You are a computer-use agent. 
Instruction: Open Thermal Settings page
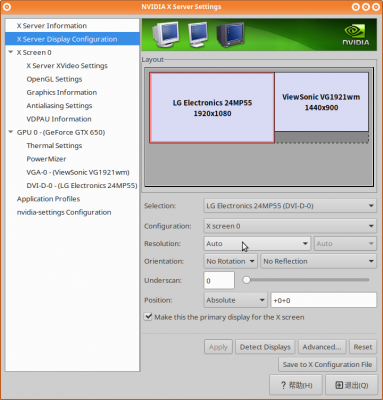point(54,146)
